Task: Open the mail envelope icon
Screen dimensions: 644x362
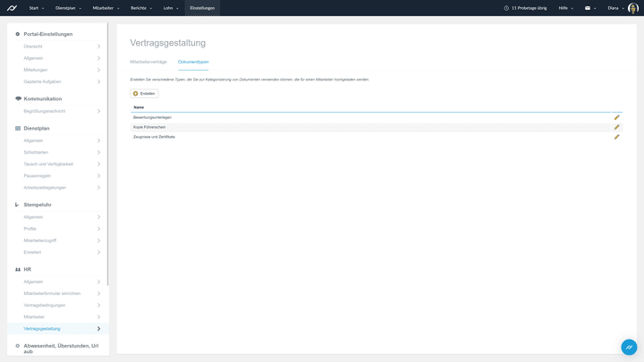Action: pyautogui.click(x=588, y=8)
